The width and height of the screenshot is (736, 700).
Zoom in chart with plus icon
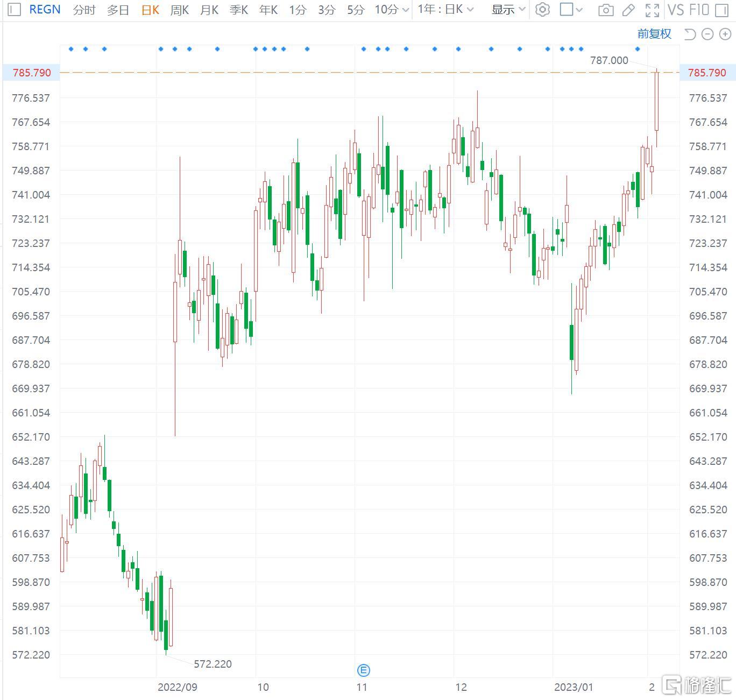pos(725,34)
